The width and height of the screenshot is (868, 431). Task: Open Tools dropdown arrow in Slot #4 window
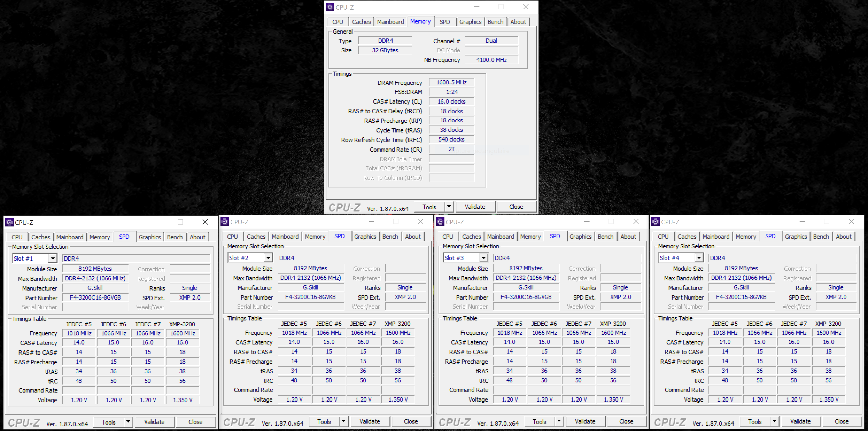(774, 421)
